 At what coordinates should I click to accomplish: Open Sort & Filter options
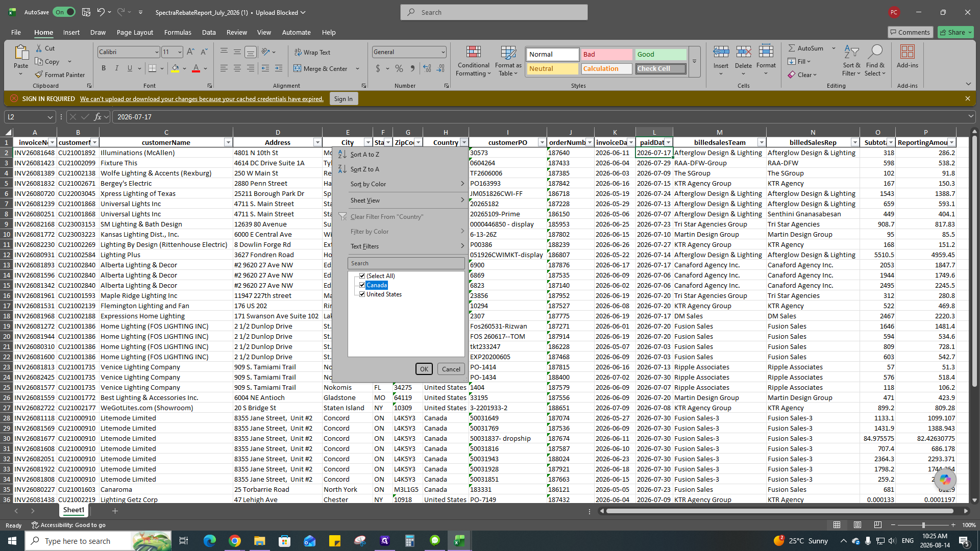(851, 61)
